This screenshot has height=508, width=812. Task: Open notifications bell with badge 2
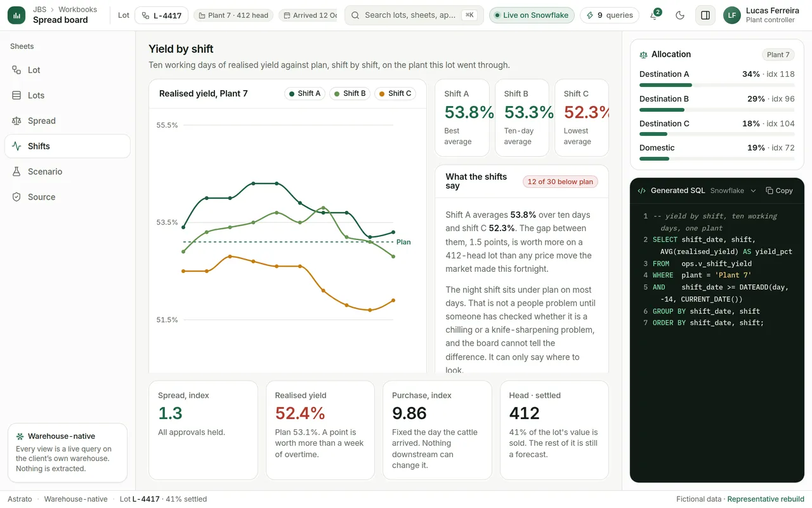(654, 15)
